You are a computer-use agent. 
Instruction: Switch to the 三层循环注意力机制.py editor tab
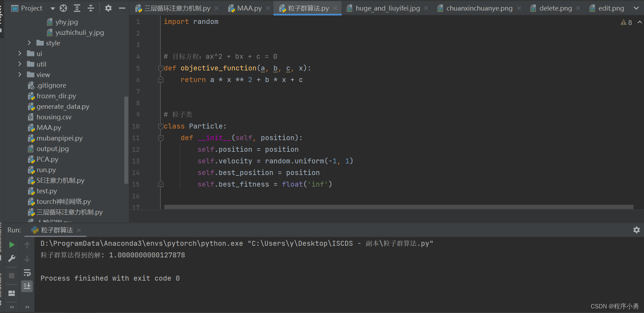tap(173, 8)
